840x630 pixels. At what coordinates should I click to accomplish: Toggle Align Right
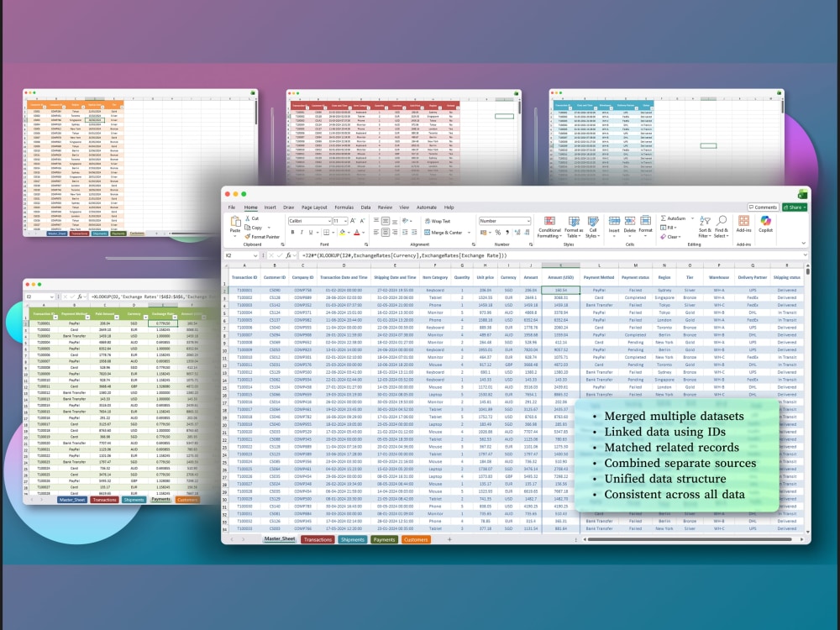[394, 232]
